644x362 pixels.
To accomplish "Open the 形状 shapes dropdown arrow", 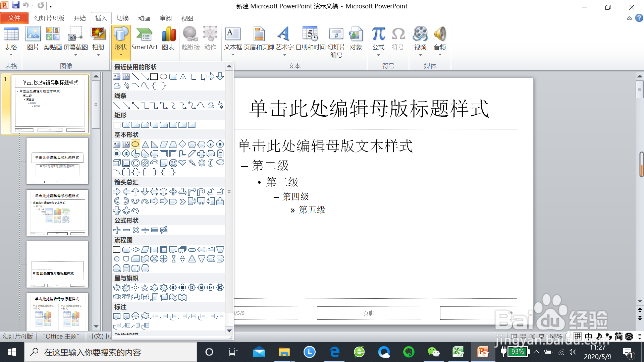I will (121, 55).
